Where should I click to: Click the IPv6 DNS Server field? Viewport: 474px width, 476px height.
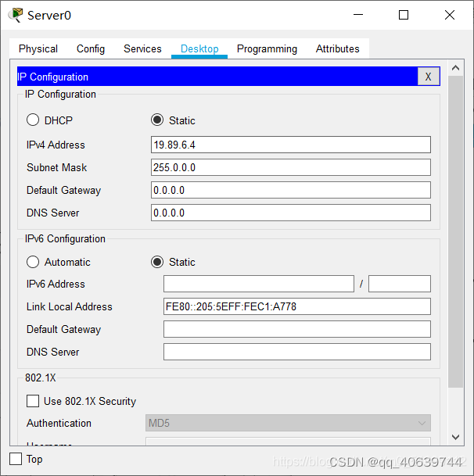[x=297, y=352]
